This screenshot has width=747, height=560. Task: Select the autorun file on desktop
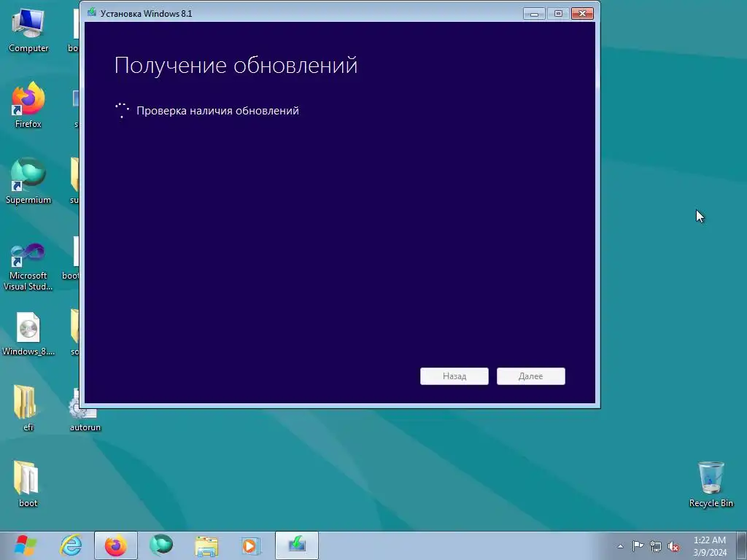(x=85, y=411)
